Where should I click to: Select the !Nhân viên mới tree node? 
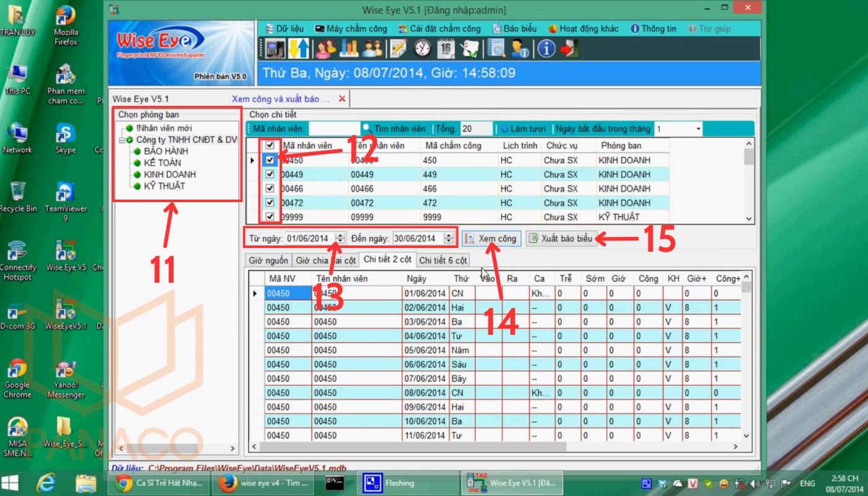(164, 128)
